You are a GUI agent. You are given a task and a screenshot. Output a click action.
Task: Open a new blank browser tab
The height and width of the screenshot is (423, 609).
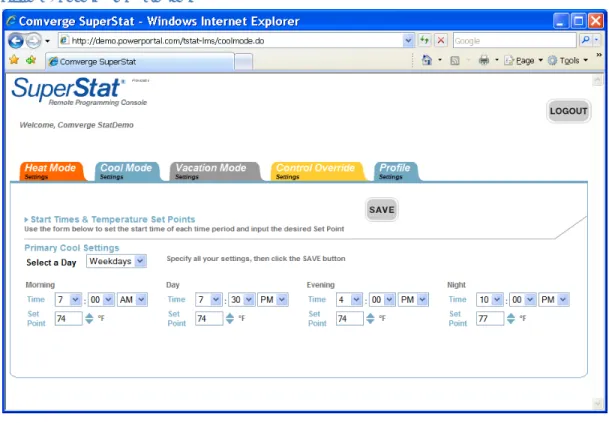(x=244, y=62)
